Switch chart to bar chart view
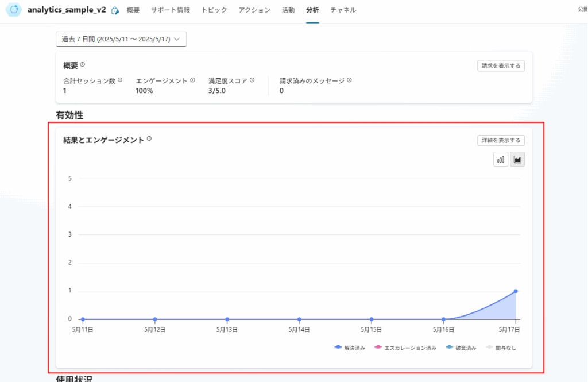The height and width of the screenshot is (382, 588). click(x=501, y=160)
